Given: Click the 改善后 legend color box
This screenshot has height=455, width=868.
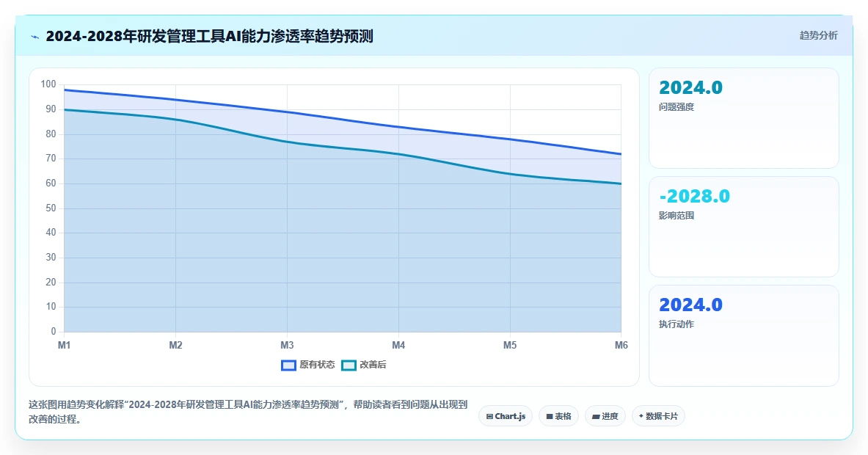Looking at the screenshot, I should click(x=349, y=365).
